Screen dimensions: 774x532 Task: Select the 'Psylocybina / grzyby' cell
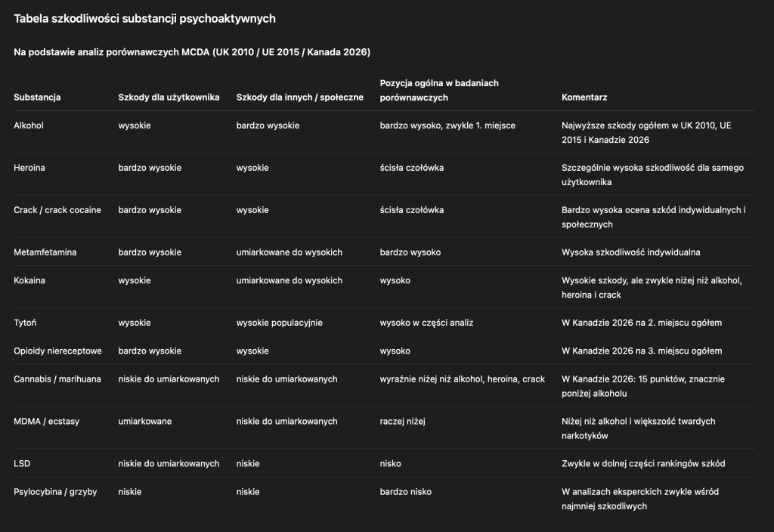(55, 492)
